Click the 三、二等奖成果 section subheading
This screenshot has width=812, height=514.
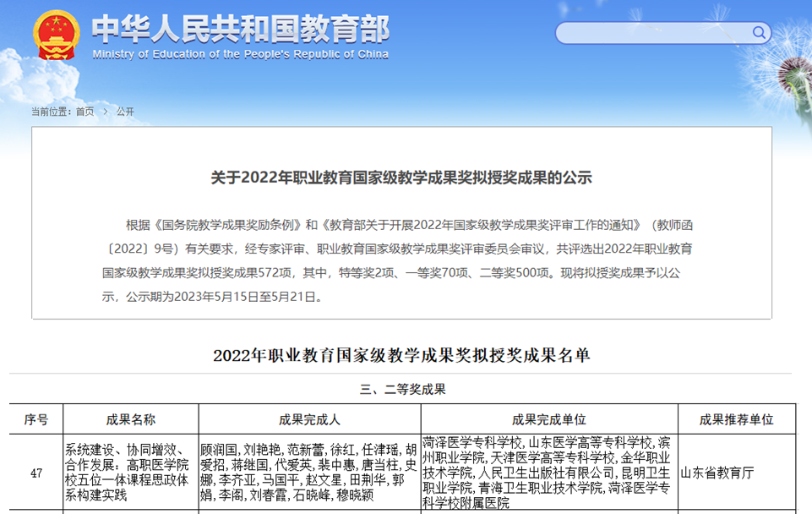tap(402, 390)
